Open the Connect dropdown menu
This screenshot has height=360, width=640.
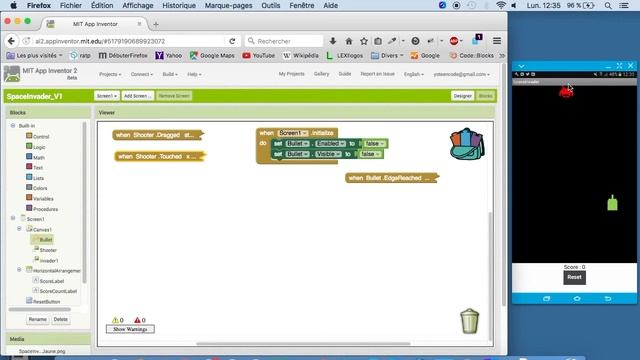click(x=142, y=74)
